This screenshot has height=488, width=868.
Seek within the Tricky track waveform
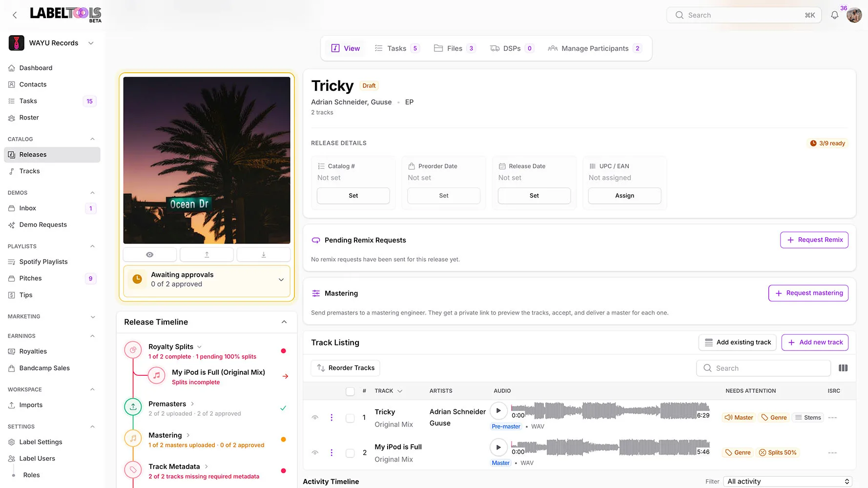tap(610, 411)
